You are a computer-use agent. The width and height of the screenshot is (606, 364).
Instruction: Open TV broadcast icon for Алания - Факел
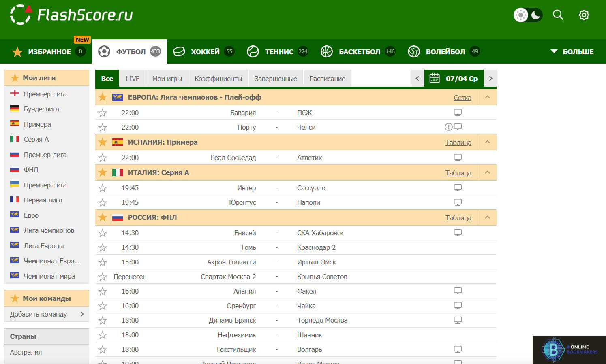pyautogui.click(x=458, y=291)
